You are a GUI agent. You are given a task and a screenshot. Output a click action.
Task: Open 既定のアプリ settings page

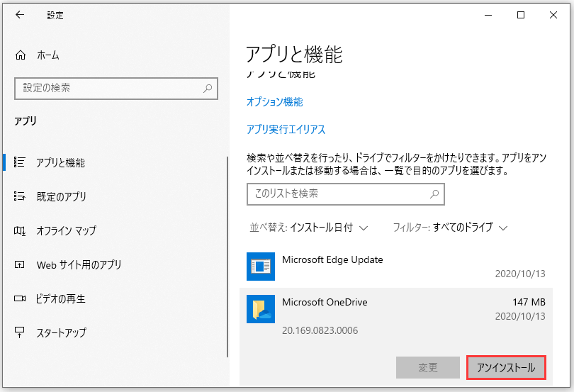61,196
